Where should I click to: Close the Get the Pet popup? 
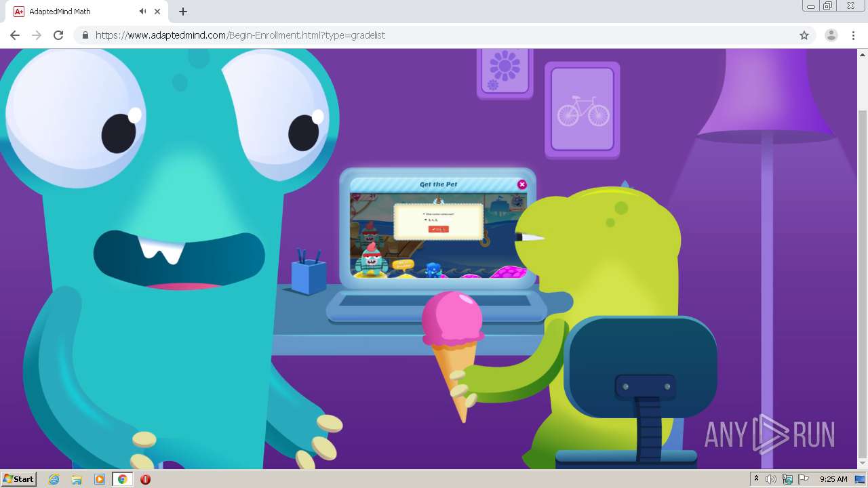click(521, 184)
